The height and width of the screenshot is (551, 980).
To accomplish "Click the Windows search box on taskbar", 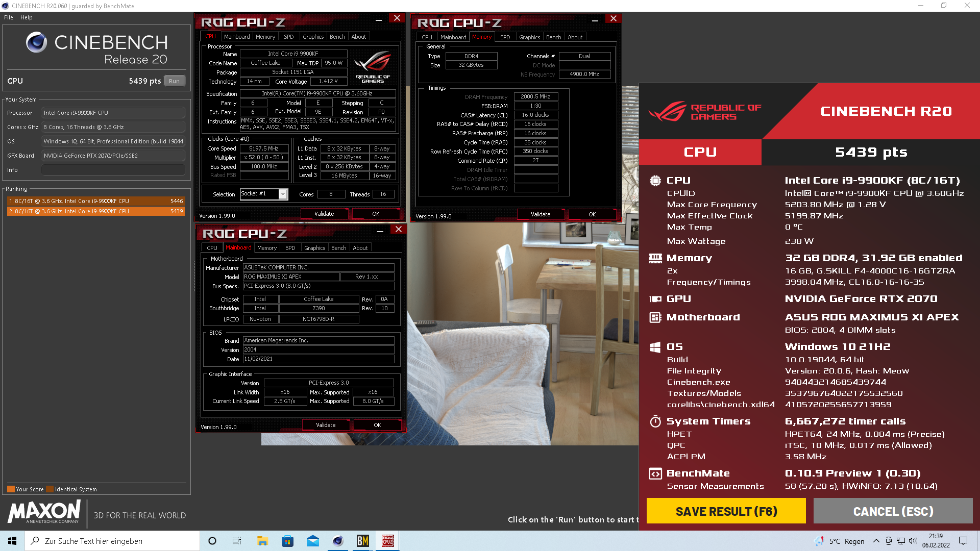I will (112, 541).
